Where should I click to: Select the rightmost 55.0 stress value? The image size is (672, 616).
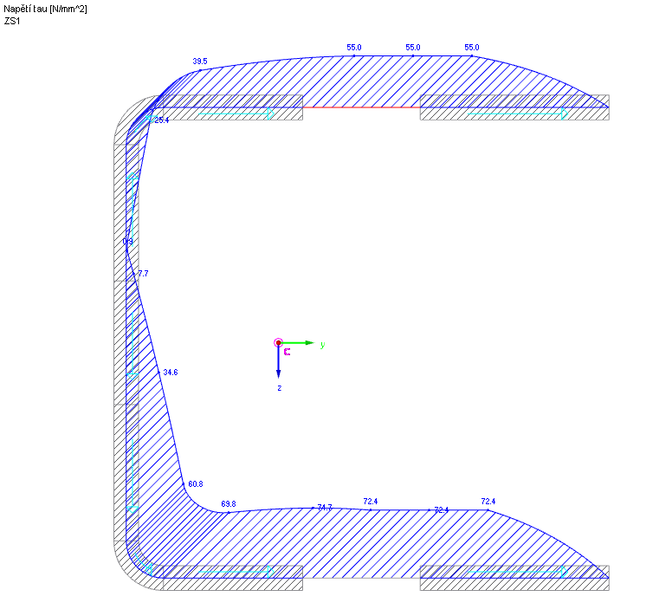pos(472,48)
